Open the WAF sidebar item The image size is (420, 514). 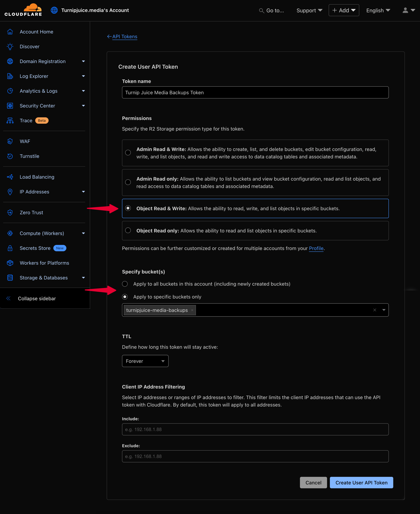coord(25,141)
